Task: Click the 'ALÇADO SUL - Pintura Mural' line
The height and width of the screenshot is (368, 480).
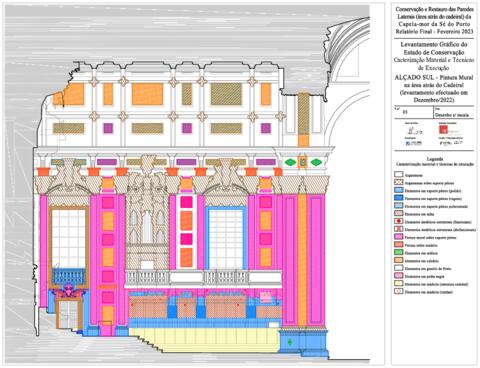Action: 434,77
